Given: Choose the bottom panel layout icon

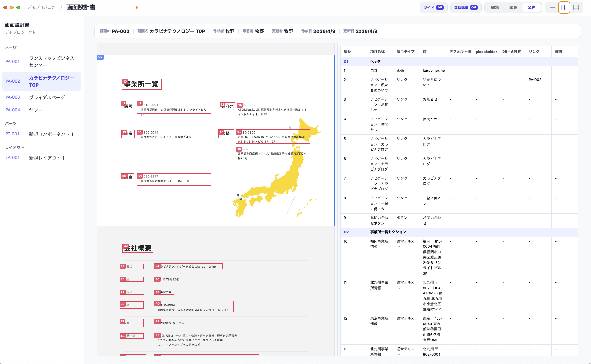Looking at the screenshot, I should pos(576,8).
